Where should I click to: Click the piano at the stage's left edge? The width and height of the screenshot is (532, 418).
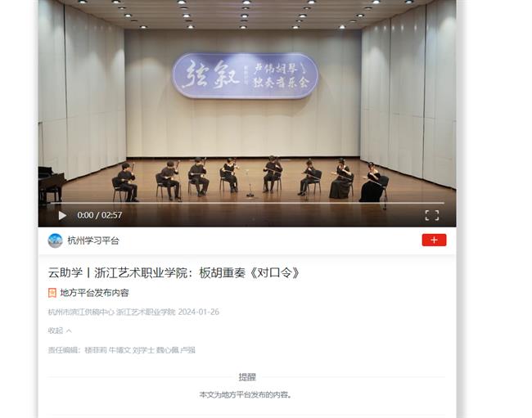[52, 186]
